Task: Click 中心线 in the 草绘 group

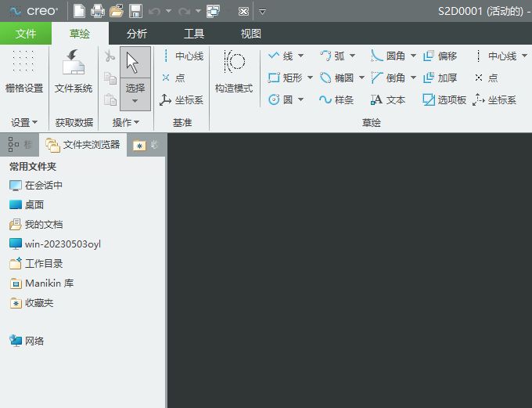Action: click(x=495, y=56)
